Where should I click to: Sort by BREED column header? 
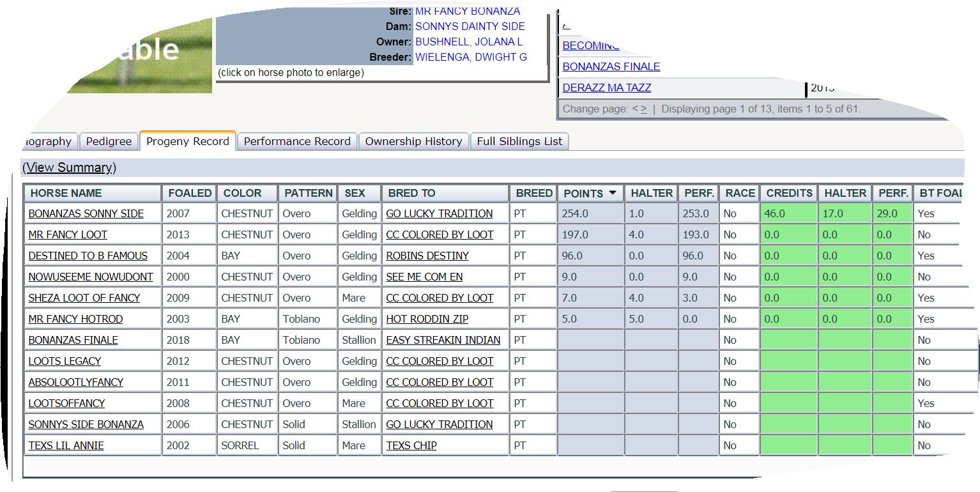point(534,193)
